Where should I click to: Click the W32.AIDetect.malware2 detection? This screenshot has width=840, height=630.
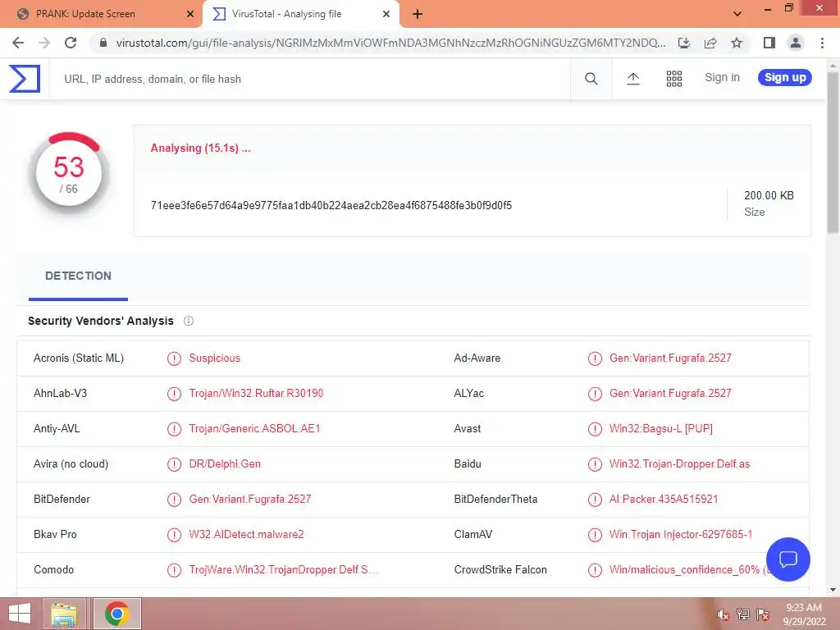pos(246,535)
